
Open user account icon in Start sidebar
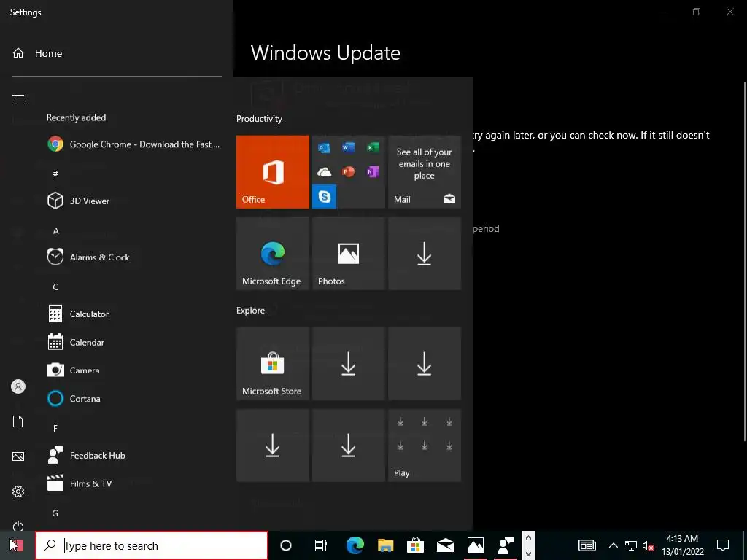point(18,386)
